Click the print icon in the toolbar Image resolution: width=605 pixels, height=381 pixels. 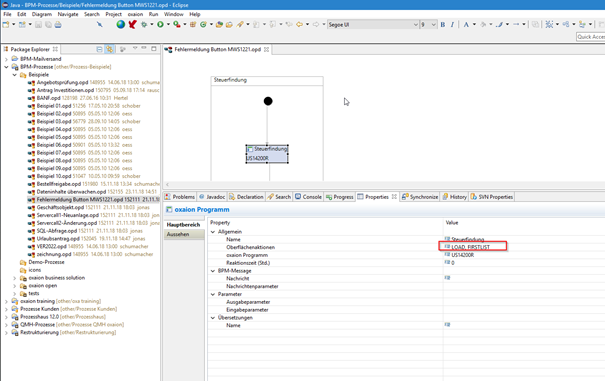coord(58,24)
